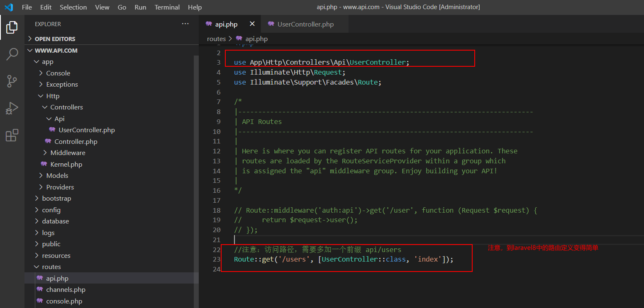The image size is (644, 308).
Task: Click PHP icon on the api.php tab
Action: coord(209,24)
